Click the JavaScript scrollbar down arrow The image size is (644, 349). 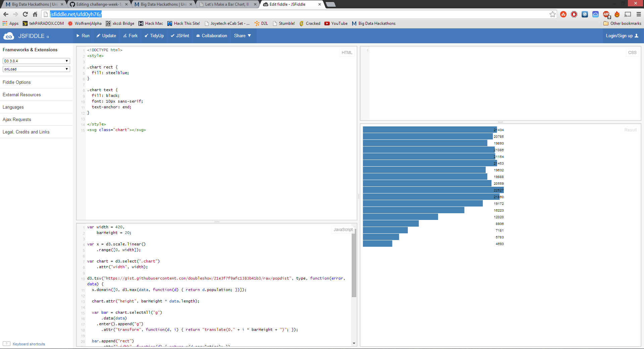pos(354,343)
